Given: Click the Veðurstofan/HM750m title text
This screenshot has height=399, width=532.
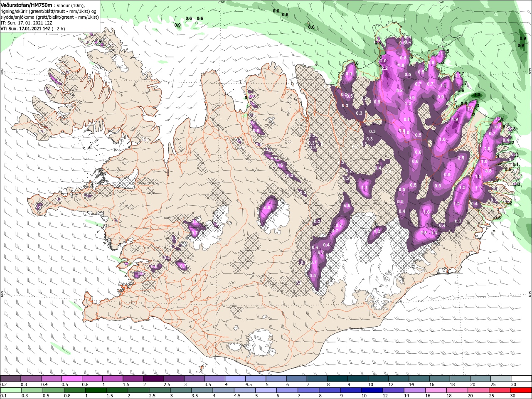Looking at the screenshot, I should pyautogui.click(x=26, y=5).
